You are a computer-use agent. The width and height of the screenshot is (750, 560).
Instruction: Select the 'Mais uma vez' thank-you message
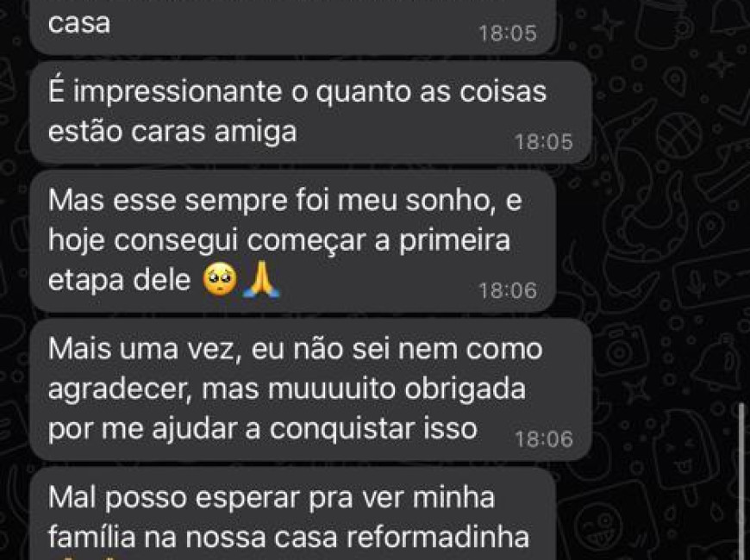tap(310, 389)
